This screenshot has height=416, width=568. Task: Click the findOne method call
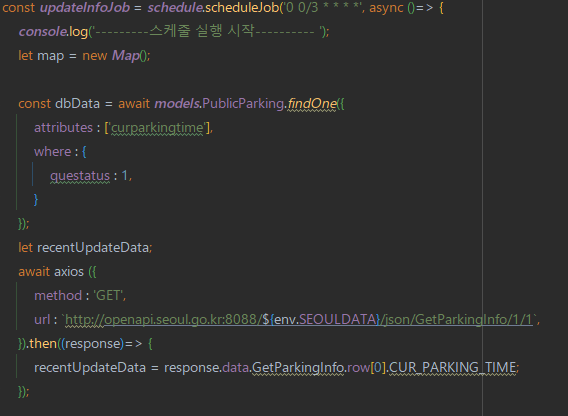pyautogui.click(x=312, y=104)
